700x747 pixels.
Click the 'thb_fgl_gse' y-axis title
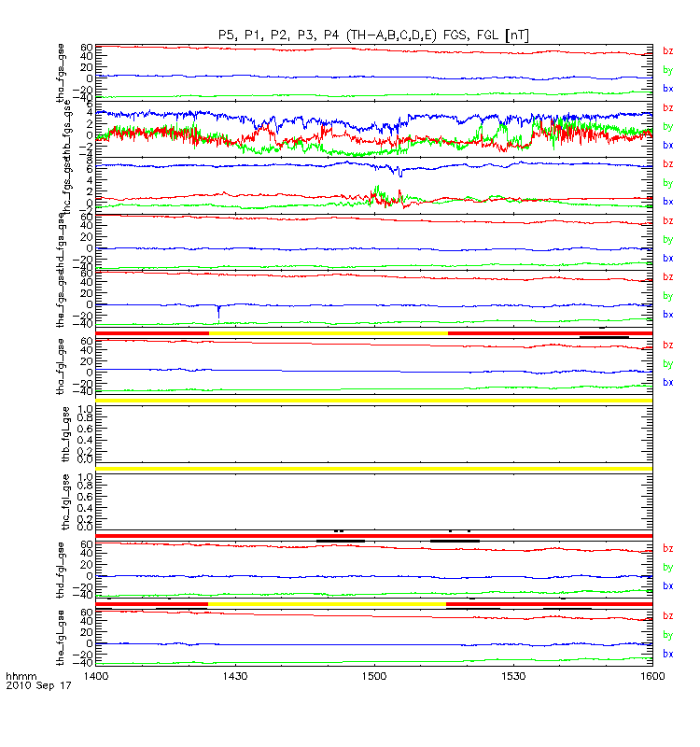coord(65,434)
